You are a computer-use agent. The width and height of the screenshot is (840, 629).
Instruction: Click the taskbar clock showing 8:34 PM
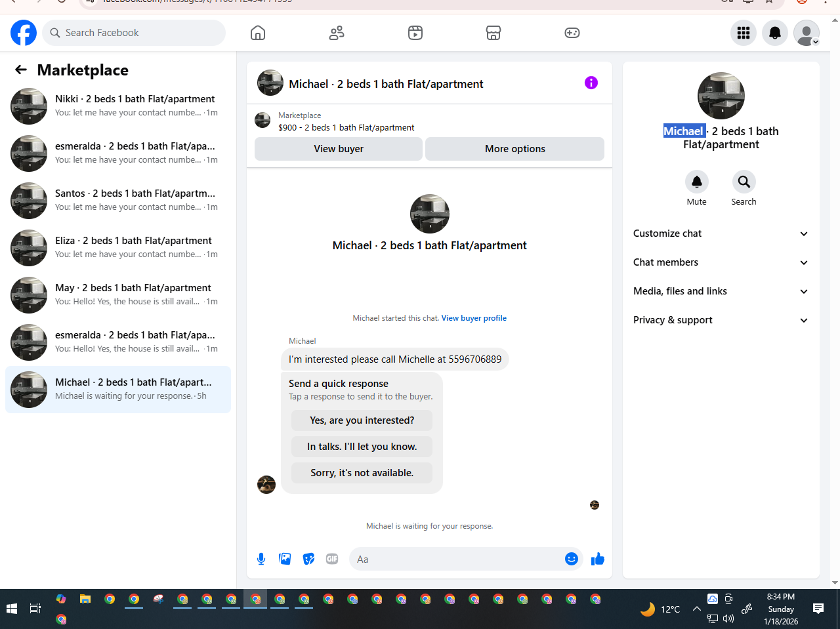(781, 609)
